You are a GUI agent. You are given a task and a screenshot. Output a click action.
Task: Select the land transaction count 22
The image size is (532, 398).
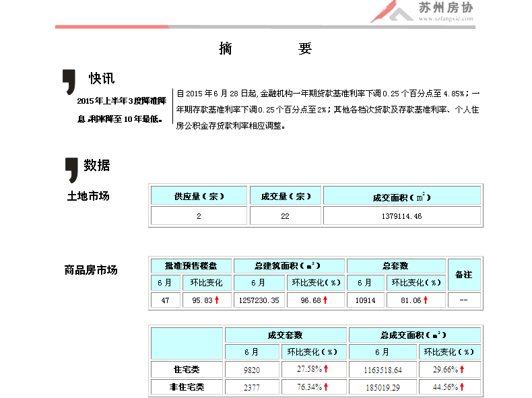[286, 216]
